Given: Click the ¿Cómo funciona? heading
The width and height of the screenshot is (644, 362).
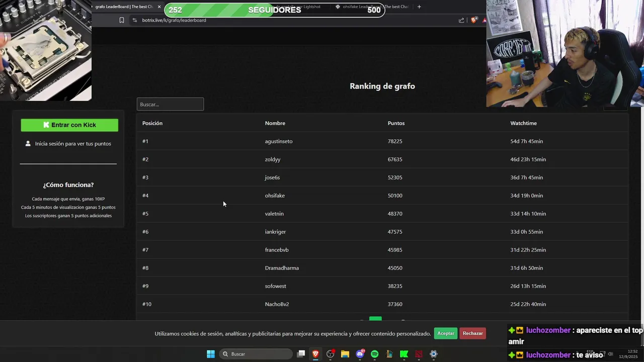Looking at the screenshot, I should [68, 185].
